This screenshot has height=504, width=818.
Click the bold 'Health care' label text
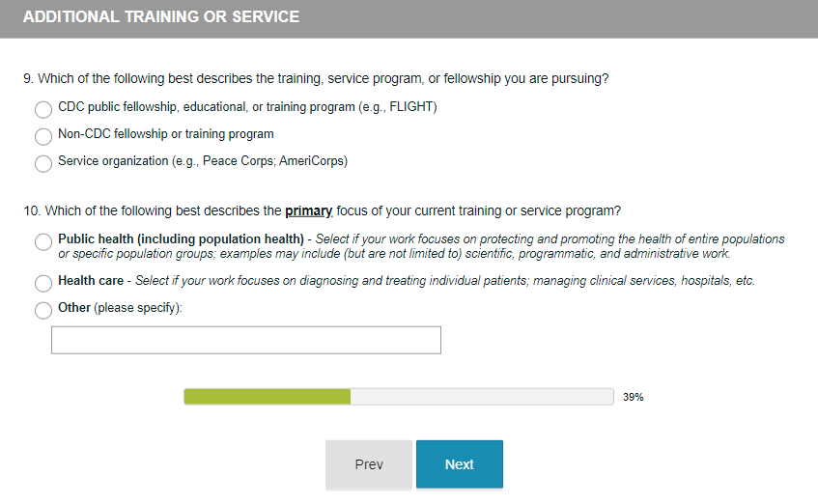(91, 281)
